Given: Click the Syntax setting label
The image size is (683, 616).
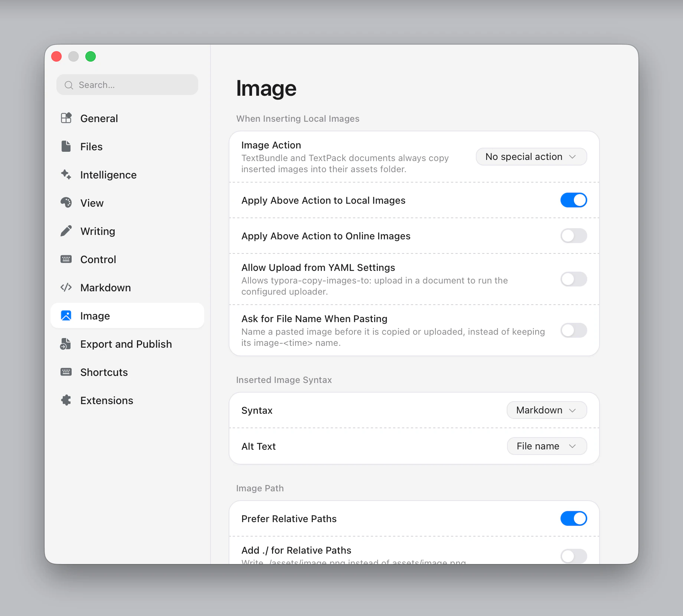Looking at the screenshot, I should (x=257, y=410).
